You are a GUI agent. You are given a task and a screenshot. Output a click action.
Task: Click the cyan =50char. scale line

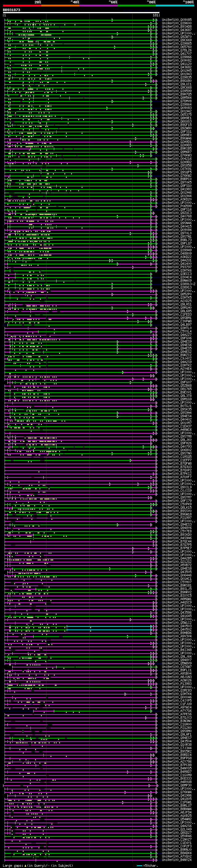(139, 866)
